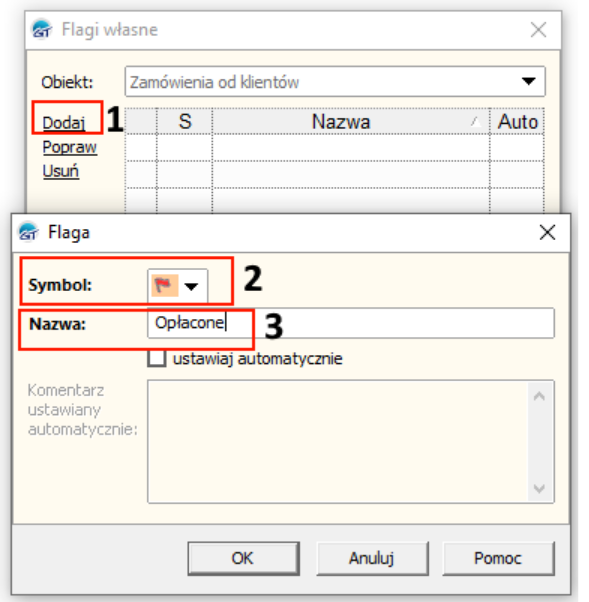Open help with Pomoc button
The height and width of the screenshot is (602, 589).
498,558
